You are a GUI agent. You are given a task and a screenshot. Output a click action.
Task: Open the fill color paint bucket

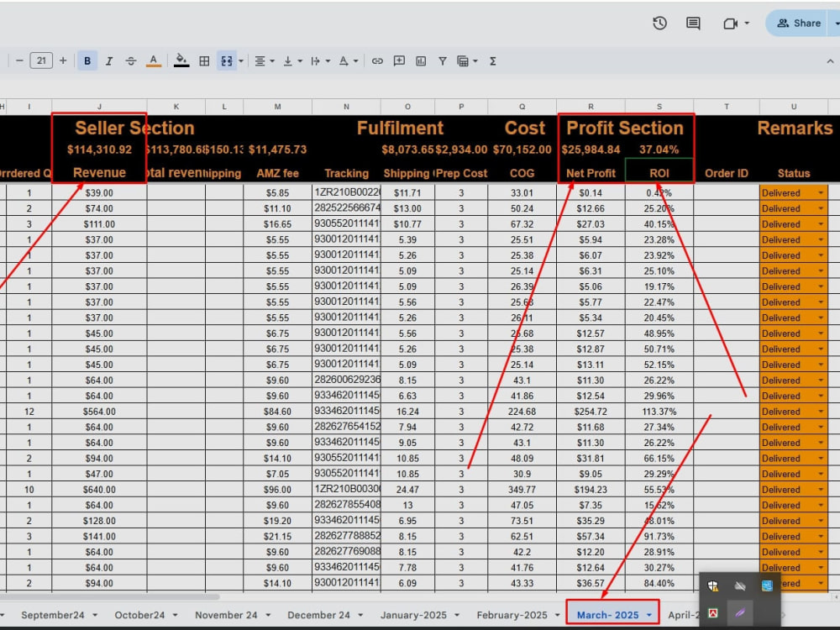(x=181, y=60)
